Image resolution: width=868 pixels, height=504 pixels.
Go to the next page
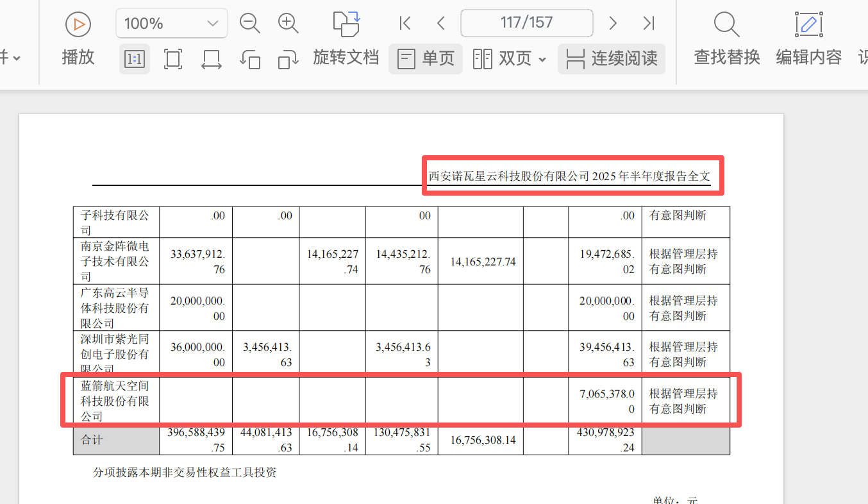tap(613, 24)
